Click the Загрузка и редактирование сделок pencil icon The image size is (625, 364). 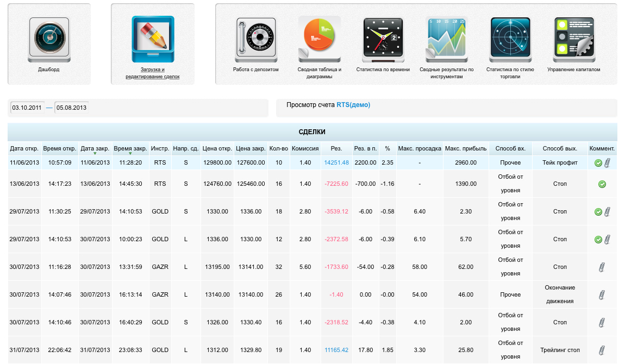[x=153, y=38]
